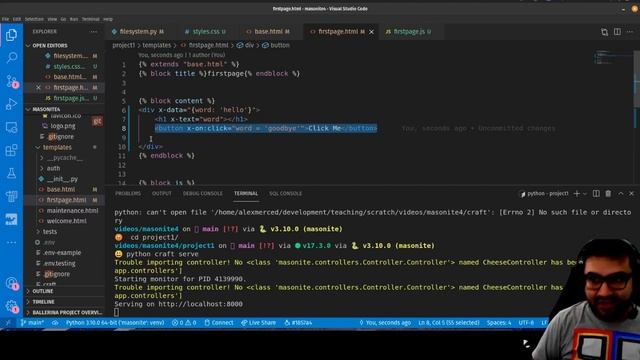Open Source Control view icon

click(11, 81)
